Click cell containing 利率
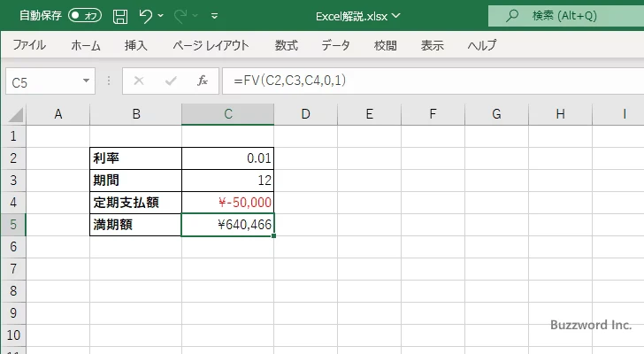 coord(136,158)
